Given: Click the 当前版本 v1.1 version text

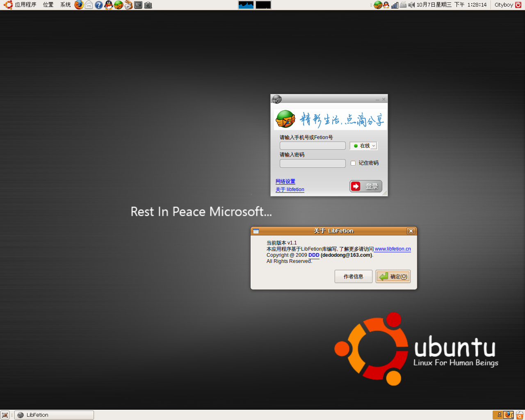Looking at the screenshot, I should (281, 243).
